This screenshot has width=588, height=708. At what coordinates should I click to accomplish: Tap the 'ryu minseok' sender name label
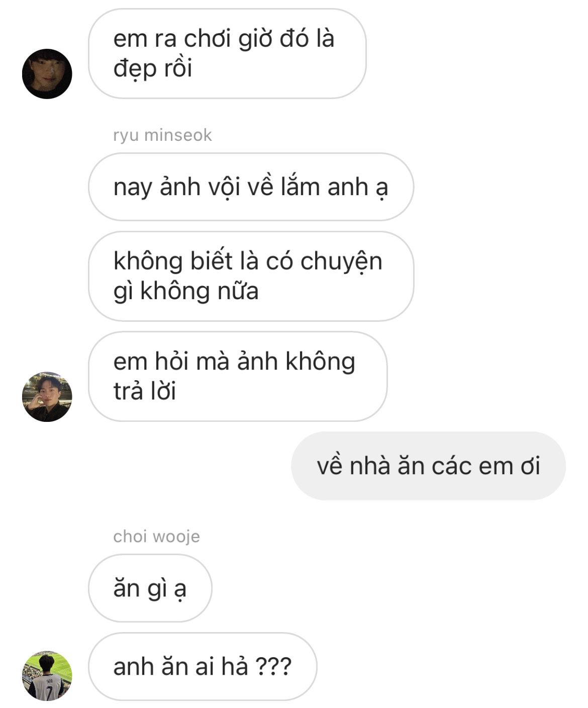point(162,135)
